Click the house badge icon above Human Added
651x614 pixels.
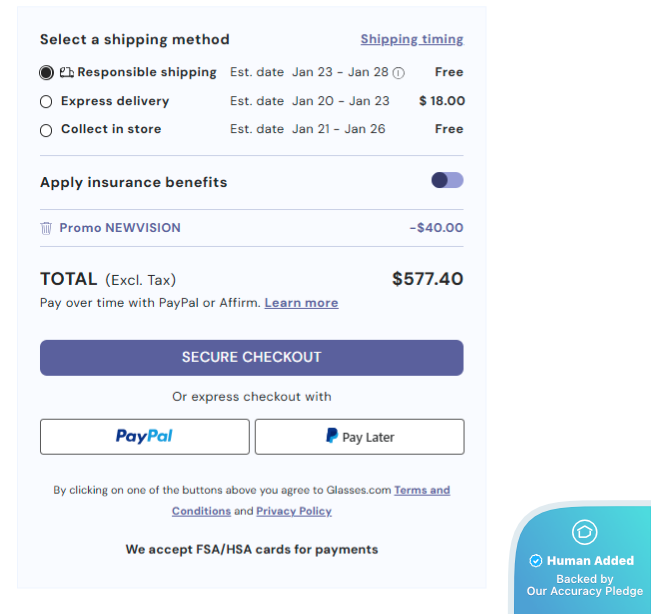click(x=584, y=532)
